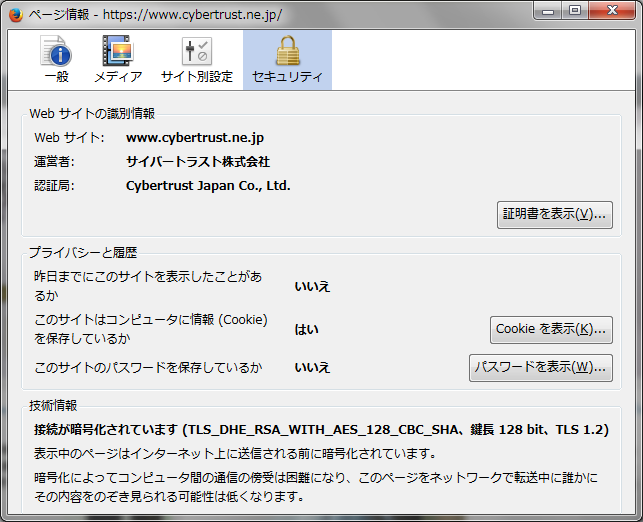Image resolution: width=643 pixels, height=522 pixels.
Task: Click the 運営者: label
Action: [x=54, y=162]
